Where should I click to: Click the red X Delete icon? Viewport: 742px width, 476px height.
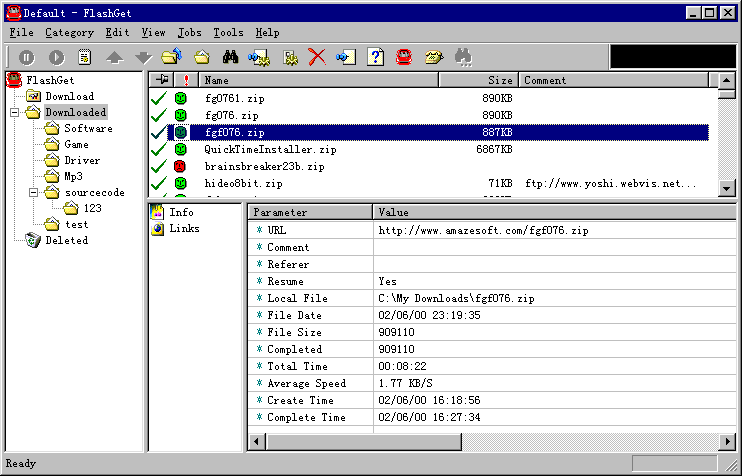click(317, 57)
